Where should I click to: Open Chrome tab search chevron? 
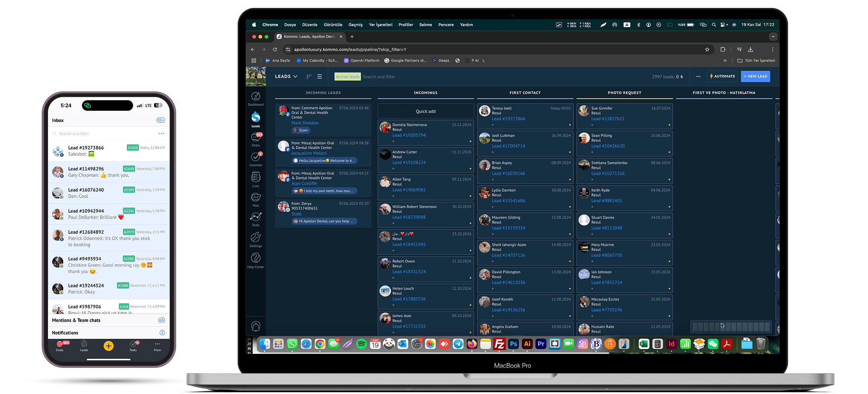click(773, 36)
